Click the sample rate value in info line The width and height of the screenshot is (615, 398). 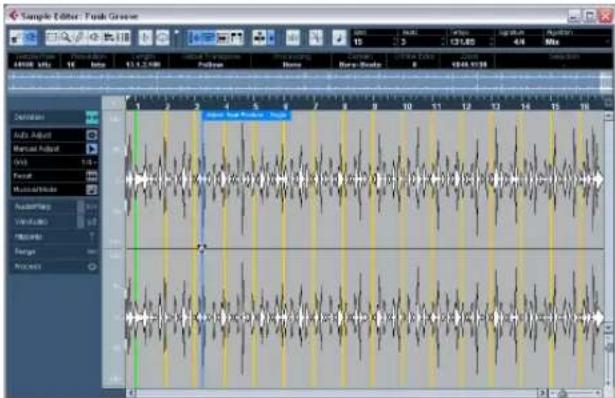32,64
